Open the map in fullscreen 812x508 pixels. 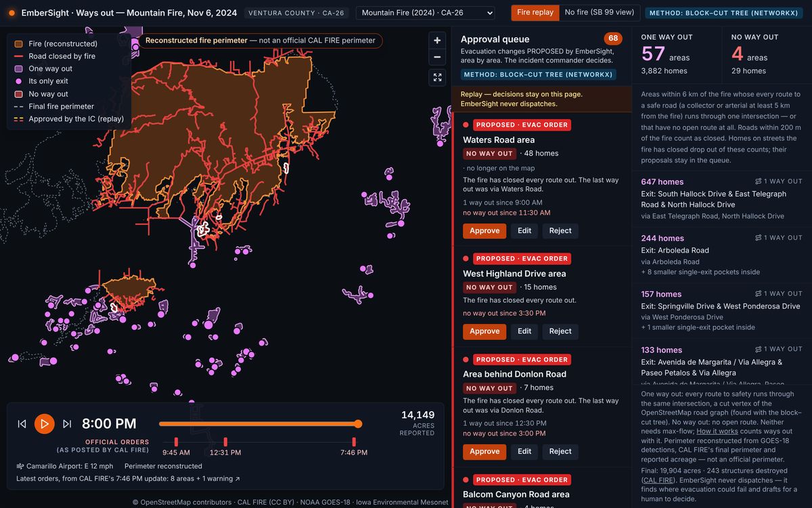coord(437,77)
